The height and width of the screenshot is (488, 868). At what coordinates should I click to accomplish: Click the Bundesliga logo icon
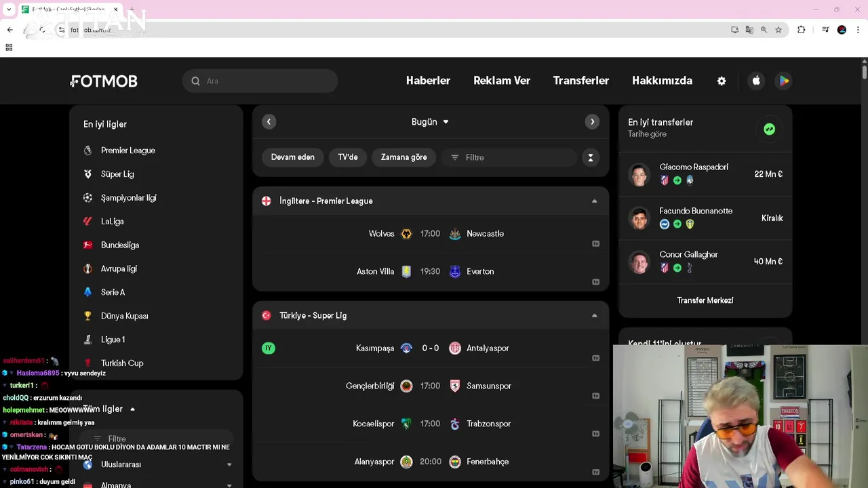[87, 245]
